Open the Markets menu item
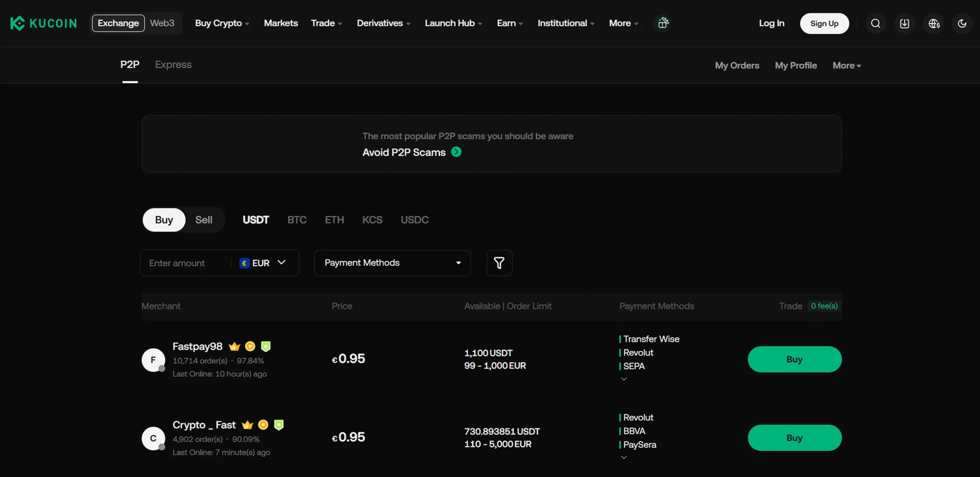This screenshot has height=477, width=980. pos(281,23)
